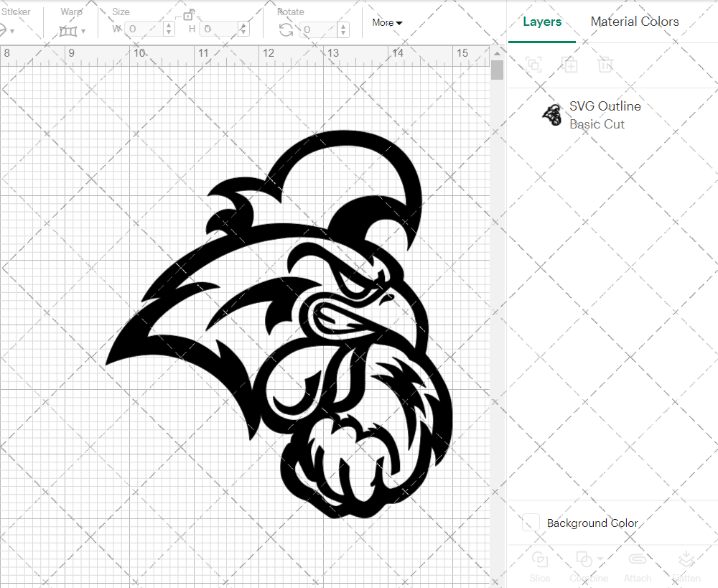Click the canvas vertical scrollbar
The width and height of the screenshot is (718, 588).
click(496, 70)
